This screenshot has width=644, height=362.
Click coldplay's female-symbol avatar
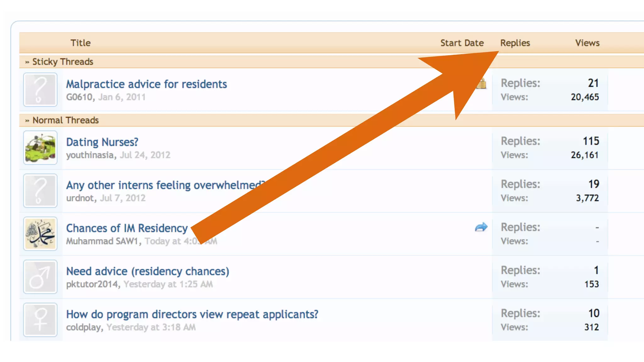click(40, 320)
